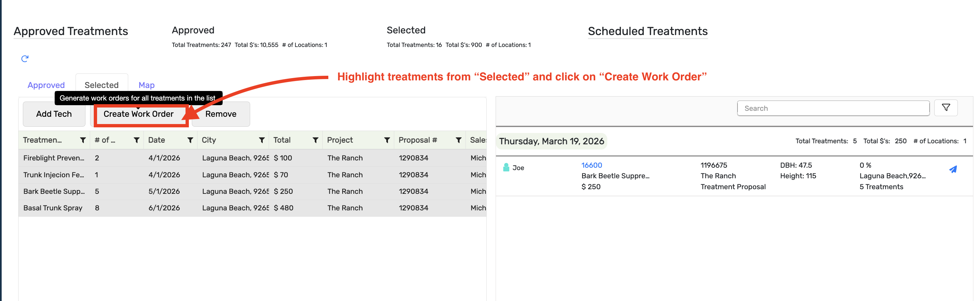Screen dimensions: 980x301
Task: Click Joe's technician person icon
Action: [x=506, y=167]
